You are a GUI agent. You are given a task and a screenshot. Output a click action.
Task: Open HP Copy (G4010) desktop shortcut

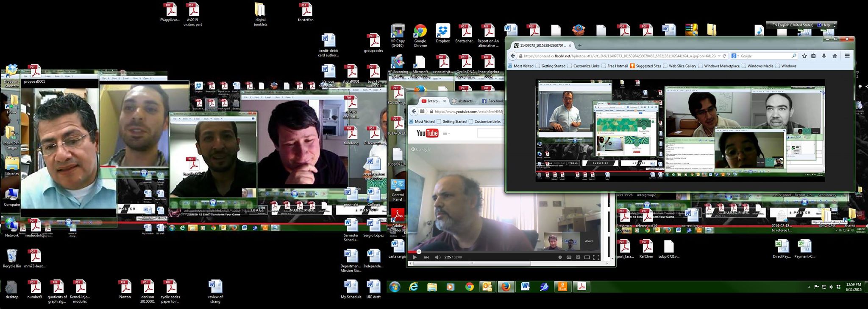tap(397, 36)
